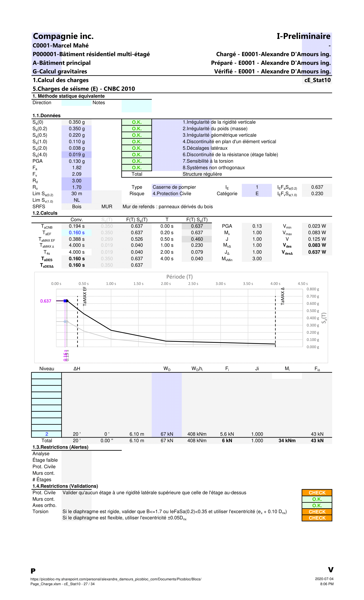364x600 pixels.
Task: Click the blue data marker on spectrum curve
Action: pos(65,301)
